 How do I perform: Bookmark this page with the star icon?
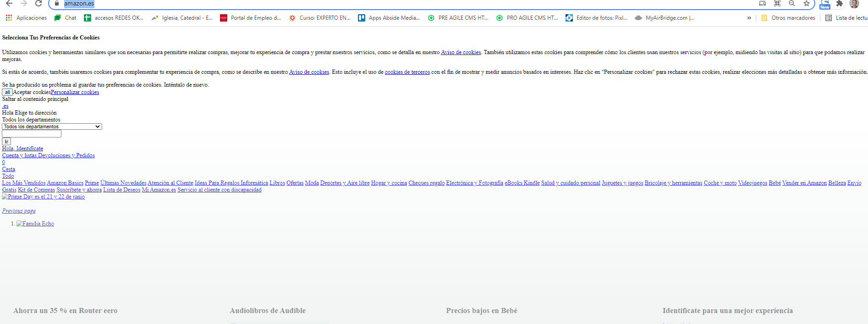tap(806, 4)
